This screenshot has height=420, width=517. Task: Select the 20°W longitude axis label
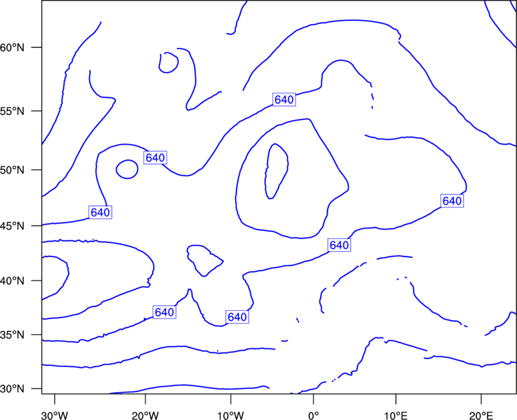click(145, 415)
